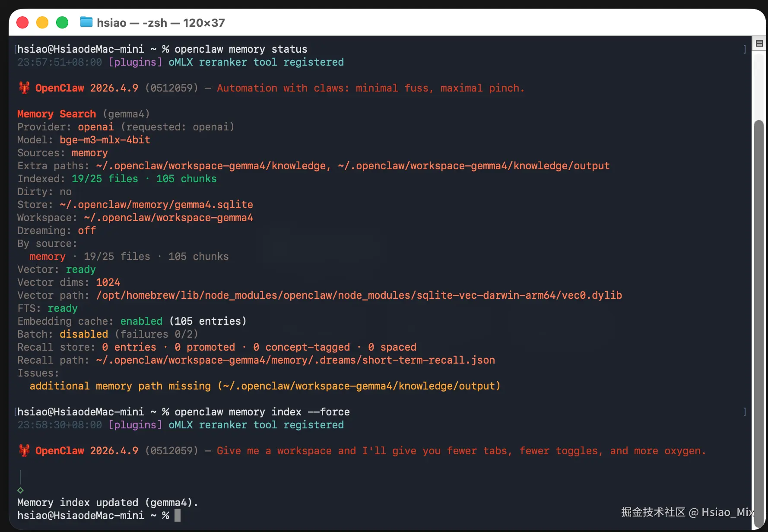This screenshot has width=768, height=532.
Task: Click the Batch status "disabled"
Action: pos(84,334)
